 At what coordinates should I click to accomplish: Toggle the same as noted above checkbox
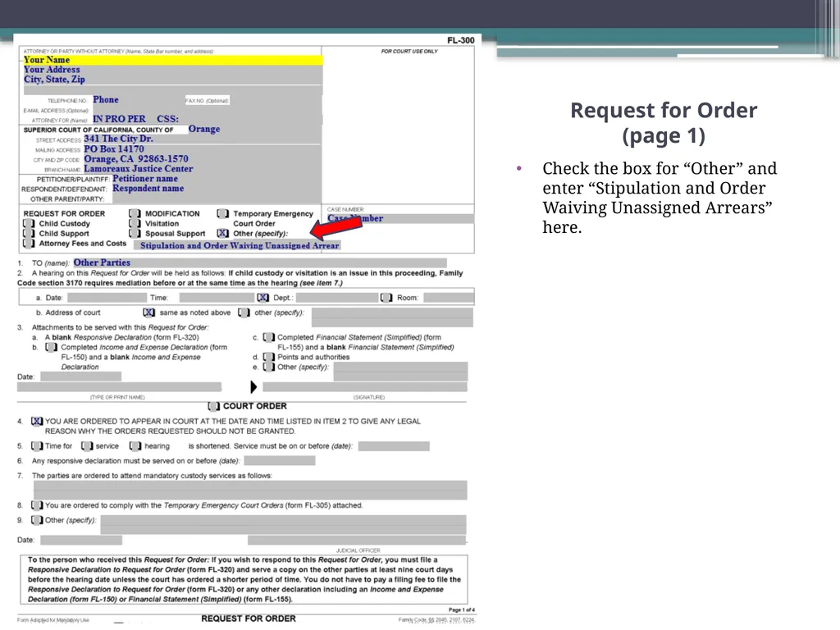click(x=149, y=313)
